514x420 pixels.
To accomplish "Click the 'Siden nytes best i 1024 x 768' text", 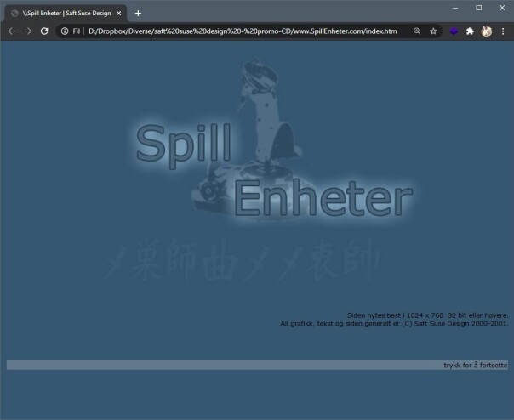I will (427, 315).
